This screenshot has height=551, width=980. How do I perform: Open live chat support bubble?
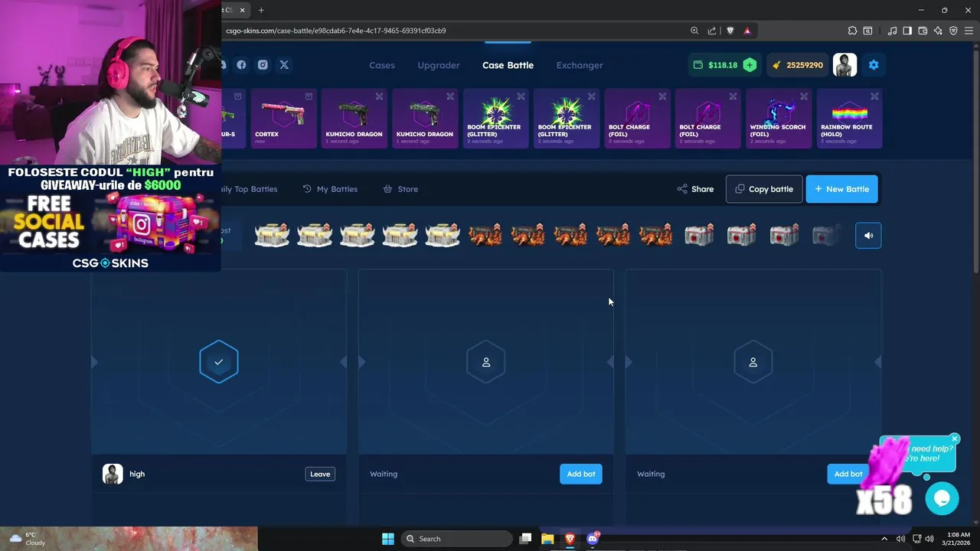(942, 499)
